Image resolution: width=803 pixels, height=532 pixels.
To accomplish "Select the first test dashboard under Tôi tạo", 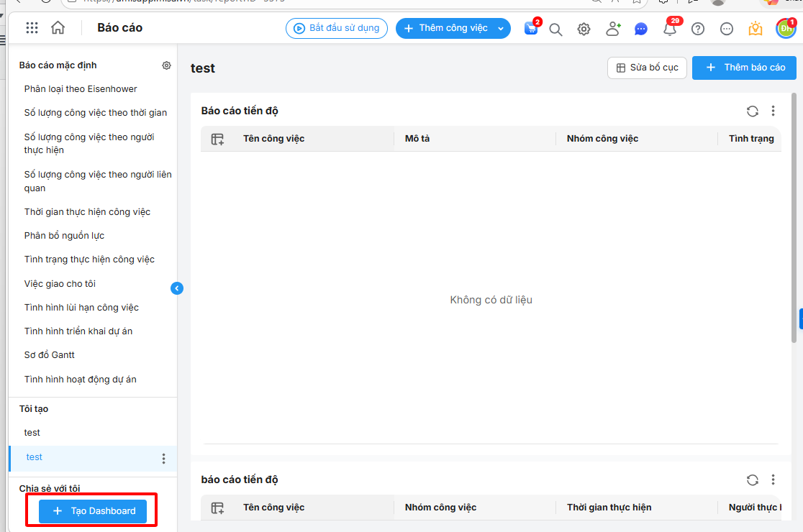I will [x=32, y=433].
